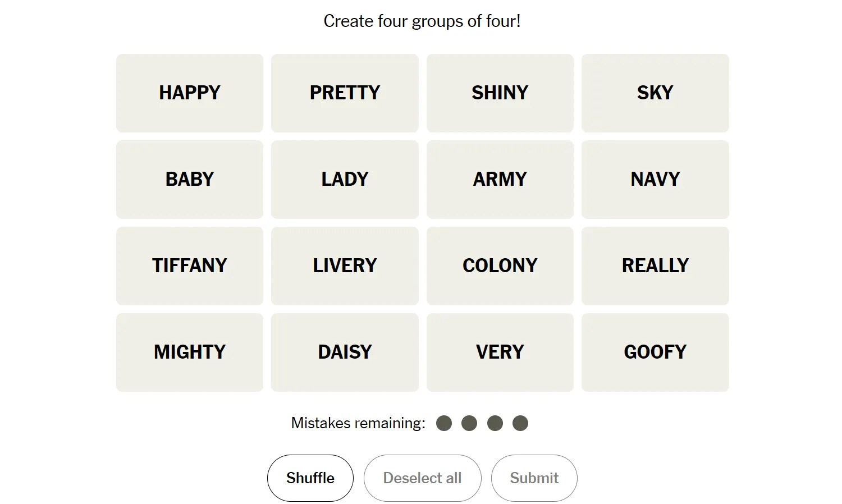Pick the GOOFY tile

(655, 352)
